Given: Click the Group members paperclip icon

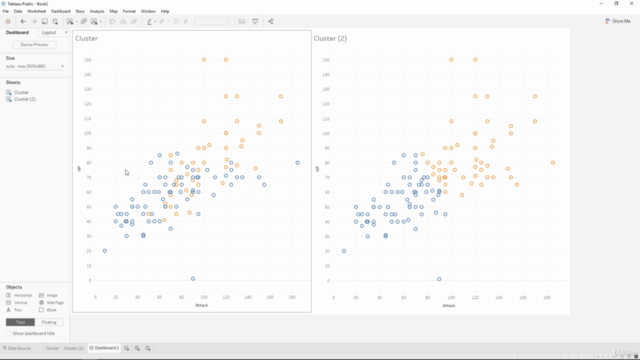Looking at the screenshot, I should pyautogui.click(x=162, y=21).
